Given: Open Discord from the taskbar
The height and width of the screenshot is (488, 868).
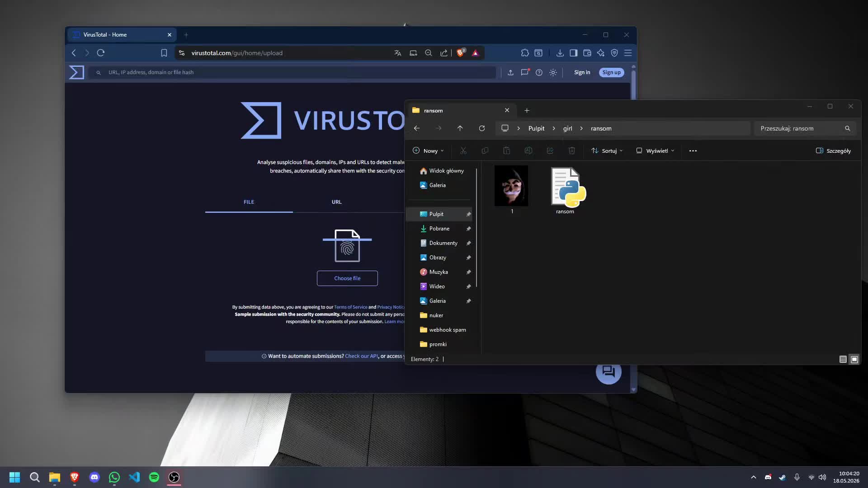Looking at the screenshot, I should pyautogui.click(x=94, y=477).
